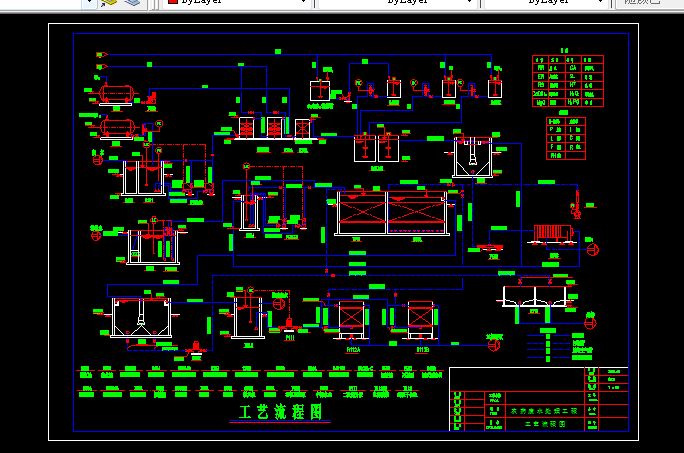Select the red circle symbol right of the two towers
The height and width of the screenshot is (453, 684).
[494, 345]
